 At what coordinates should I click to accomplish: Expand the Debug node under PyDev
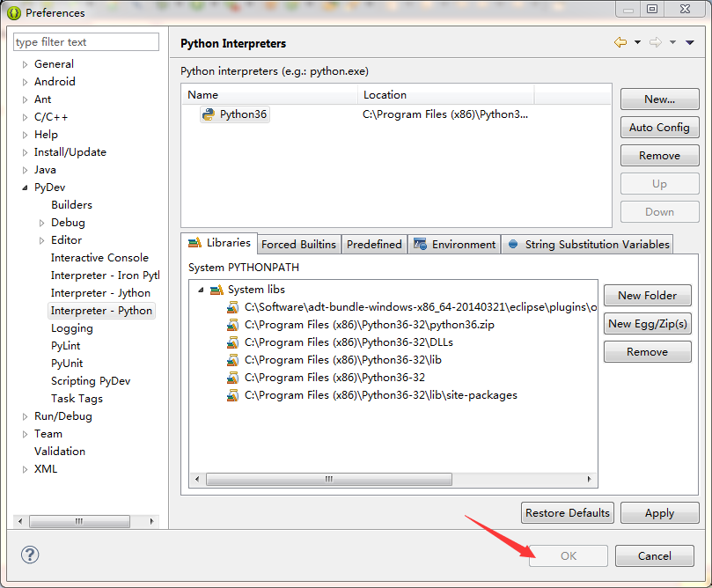pyautogui.click(x=41, y=223)
